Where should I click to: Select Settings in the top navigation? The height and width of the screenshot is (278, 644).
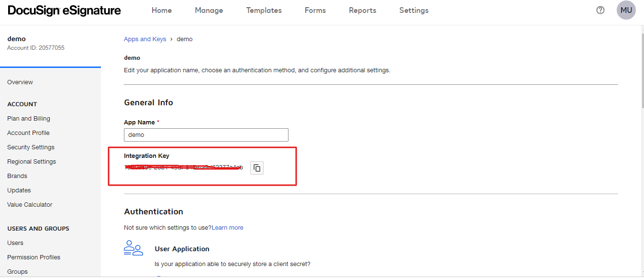[x=414, y=10]
